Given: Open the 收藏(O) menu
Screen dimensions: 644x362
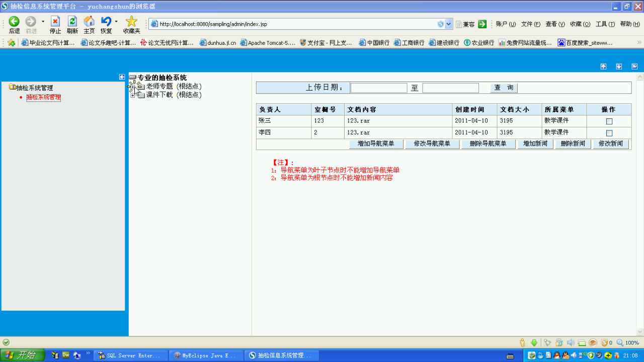Looking at the screenshot, I should coord(580,24).
